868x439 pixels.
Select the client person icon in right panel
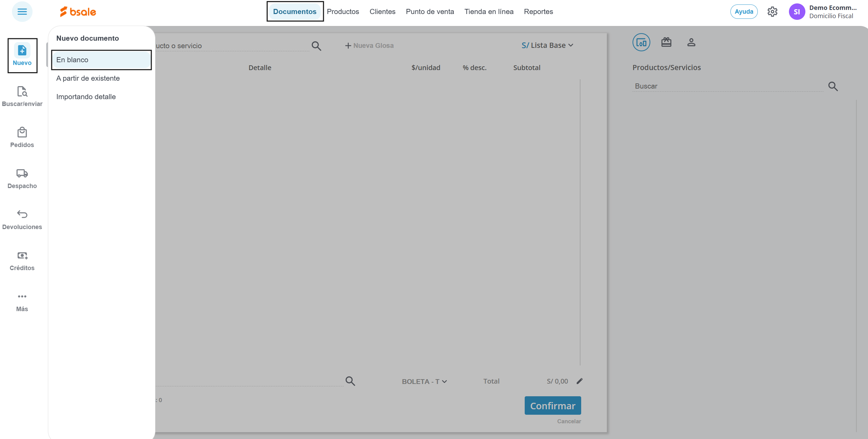click(x=691, y=42)
